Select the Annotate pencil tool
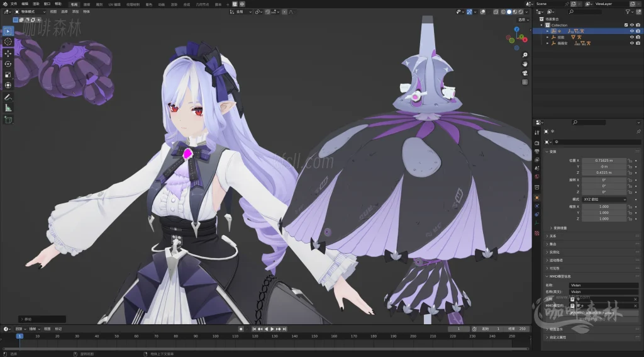This screenshot has height=357, width=644. tap(8, 98)
